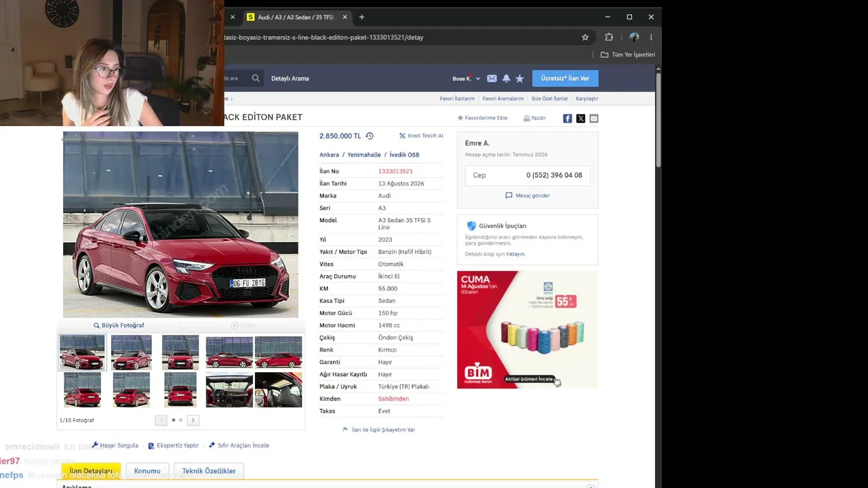This screenshot has height=488, width=868.
Task: Open Detaylı Arama advanced search
Action: point(290,79)
